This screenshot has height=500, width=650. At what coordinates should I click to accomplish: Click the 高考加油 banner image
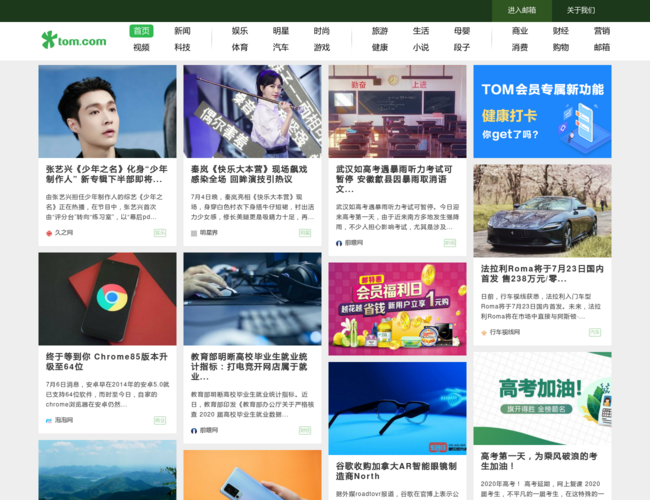pos(542,397)
